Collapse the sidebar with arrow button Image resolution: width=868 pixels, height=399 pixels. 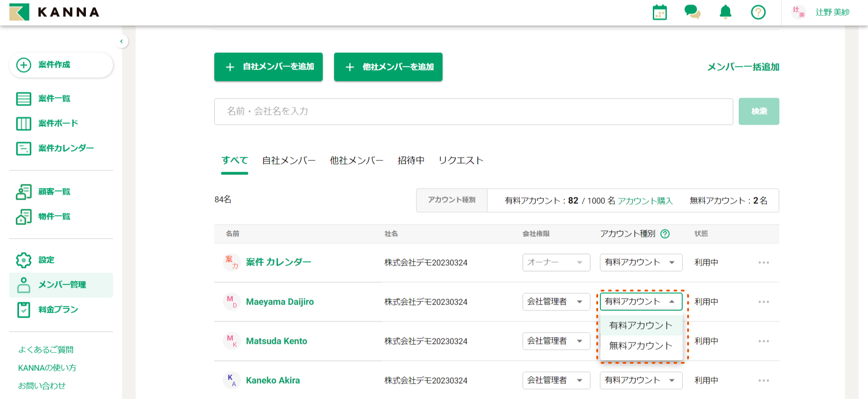121,42
